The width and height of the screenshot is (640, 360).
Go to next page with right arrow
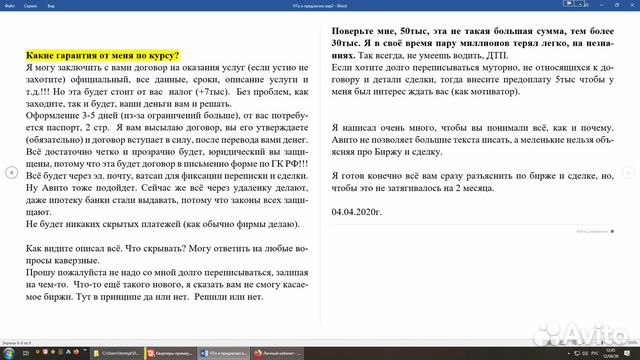click(x=629, y=173)
